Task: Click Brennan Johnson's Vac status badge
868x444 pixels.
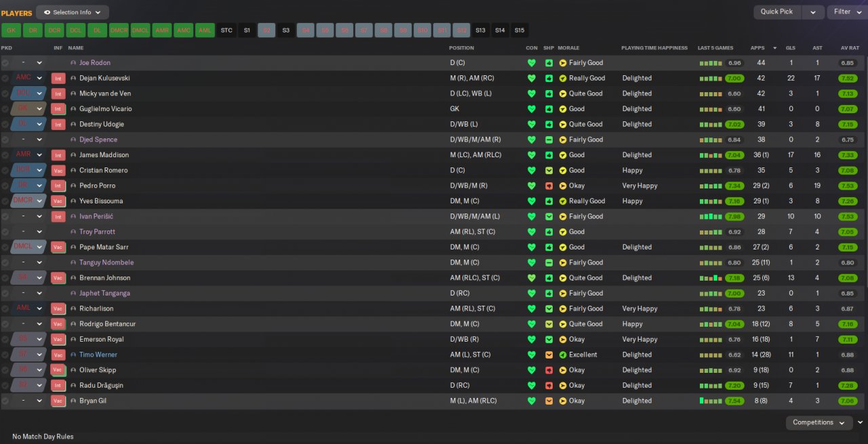Action: [58, 278]
